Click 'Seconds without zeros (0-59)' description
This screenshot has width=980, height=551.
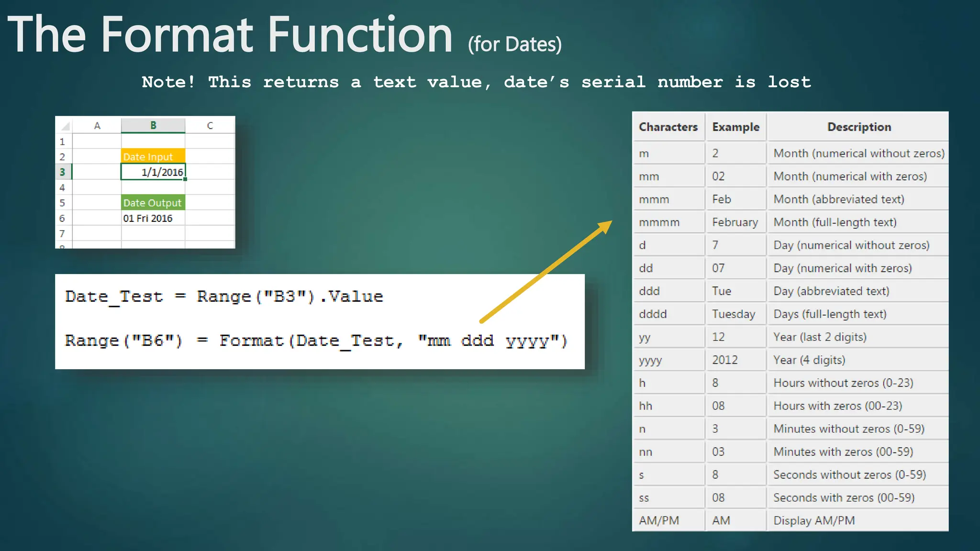point(859,474)
